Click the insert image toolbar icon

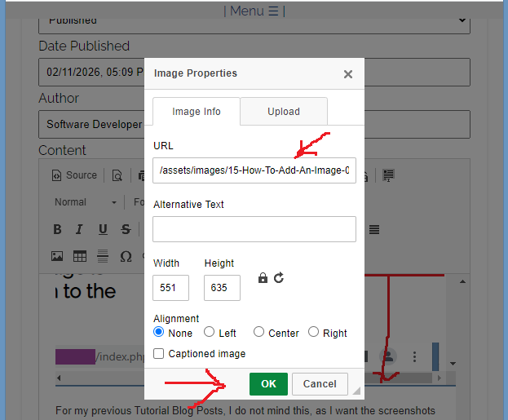click(57, 256)
